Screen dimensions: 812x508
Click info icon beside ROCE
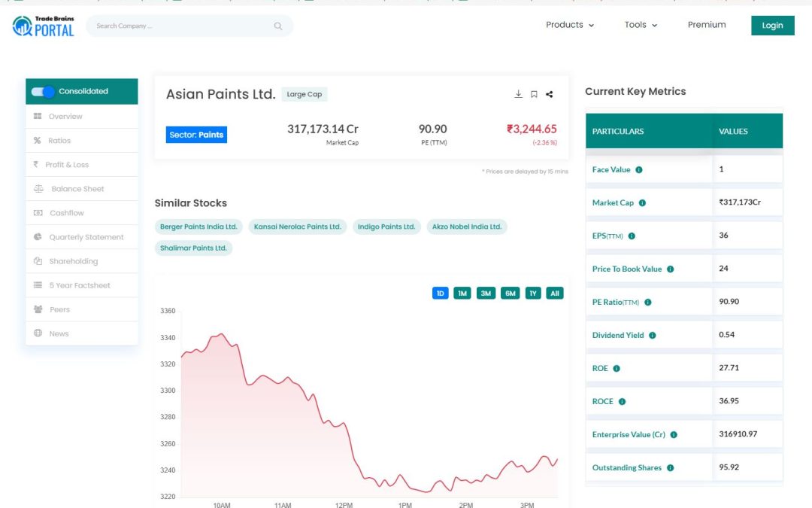tap(623, 402)
